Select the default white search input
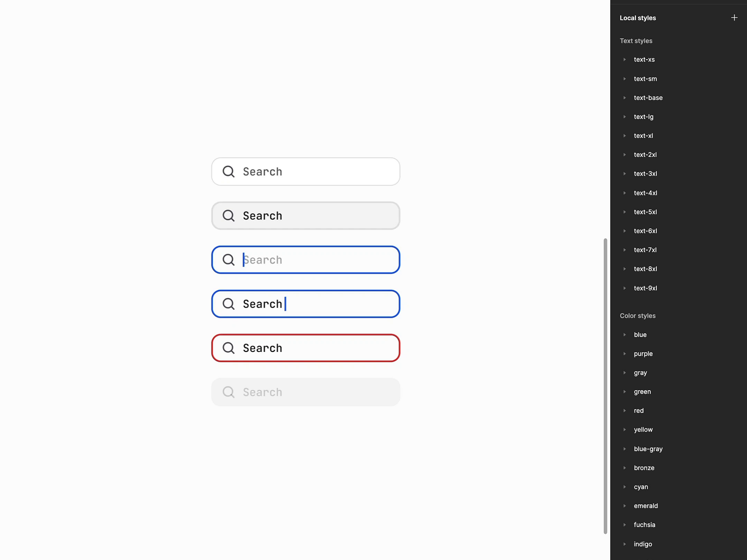This screenshot has height=560, width=747. (306, 172)
